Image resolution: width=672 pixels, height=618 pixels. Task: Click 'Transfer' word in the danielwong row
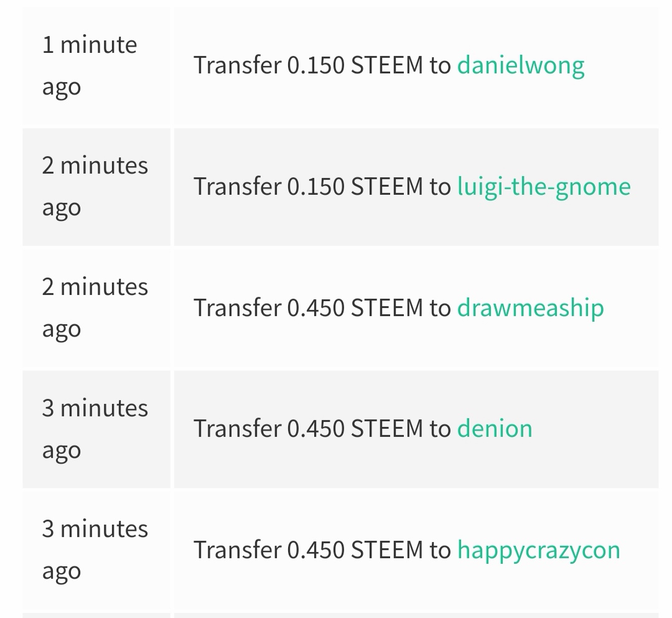click(x=237, y=65)
